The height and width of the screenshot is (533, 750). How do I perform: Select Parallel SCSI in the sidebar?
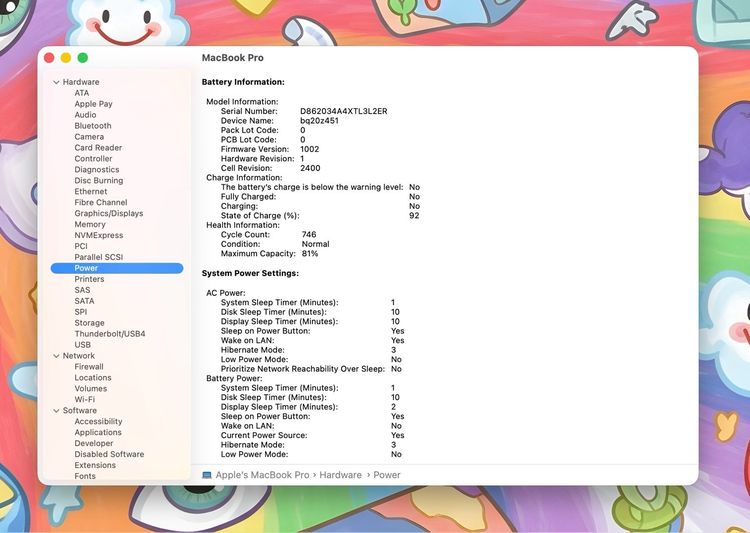click(x=99, y=257)
